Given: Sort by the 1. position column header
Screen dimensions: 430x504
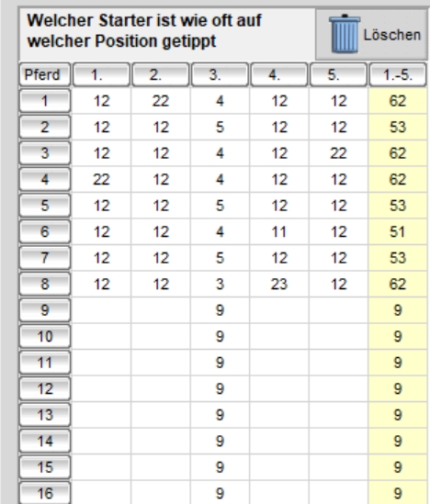Looking at the screenshot, I should point(101,75).
